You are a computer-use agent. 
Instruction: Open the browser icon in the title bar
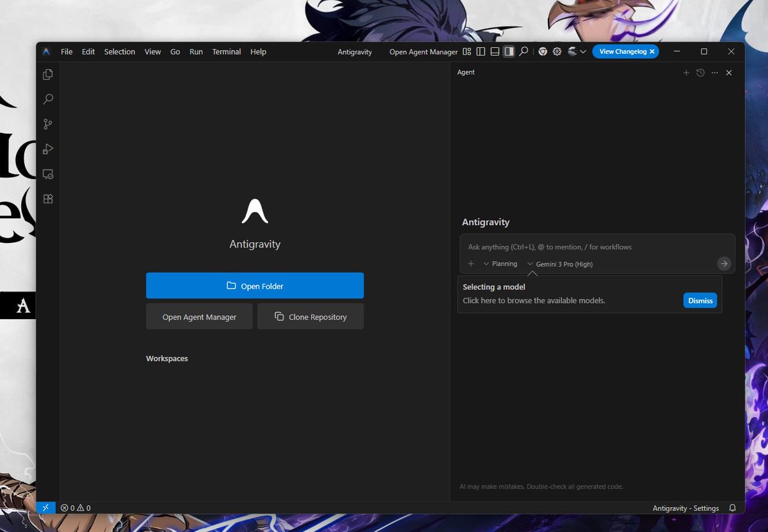click(x=542, y=51)
